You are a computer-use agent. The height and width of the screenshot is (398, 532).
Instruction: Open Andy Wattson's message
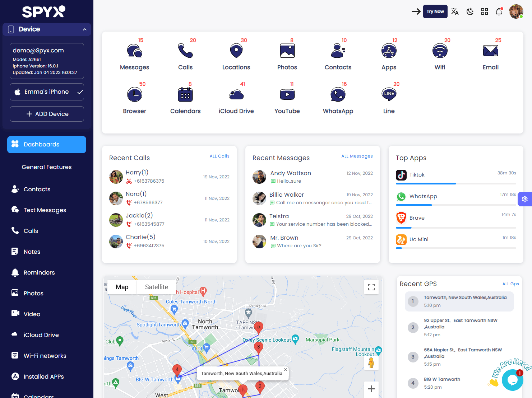[x=313, y=177]
